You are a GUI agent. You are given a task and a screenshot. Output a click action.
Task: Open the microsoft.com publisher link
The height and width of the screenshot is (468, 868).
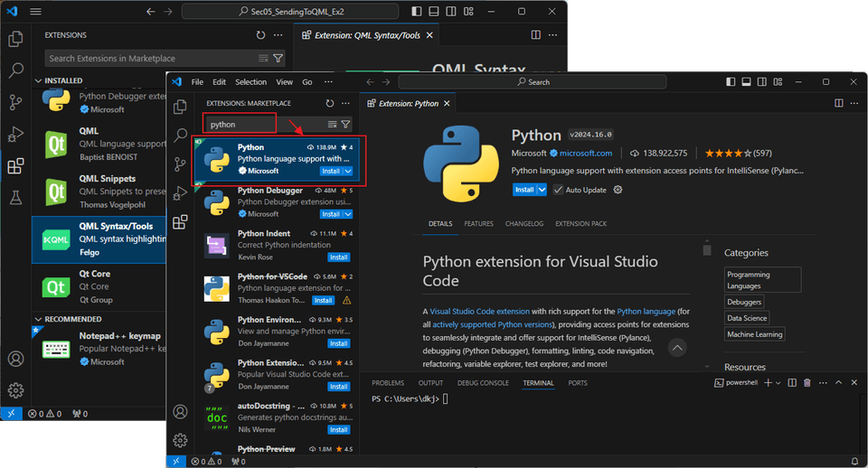point(586,154)
